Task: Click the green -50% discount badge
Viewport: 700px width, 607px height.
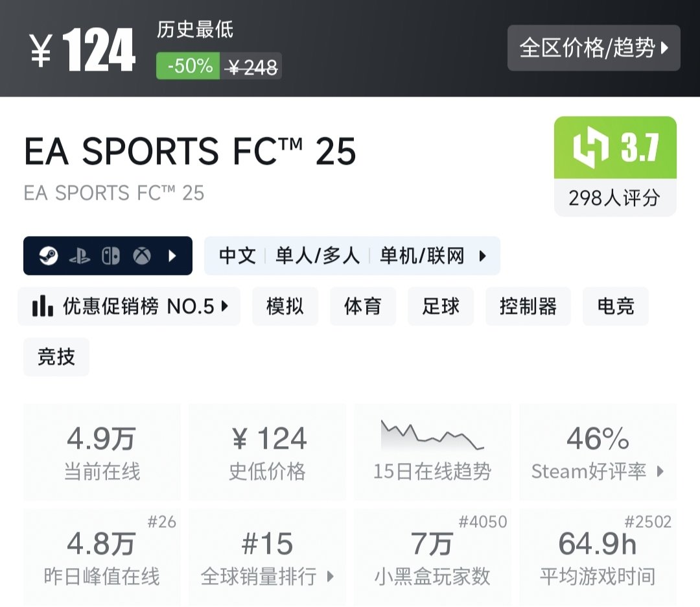Action: pos(189,66)
